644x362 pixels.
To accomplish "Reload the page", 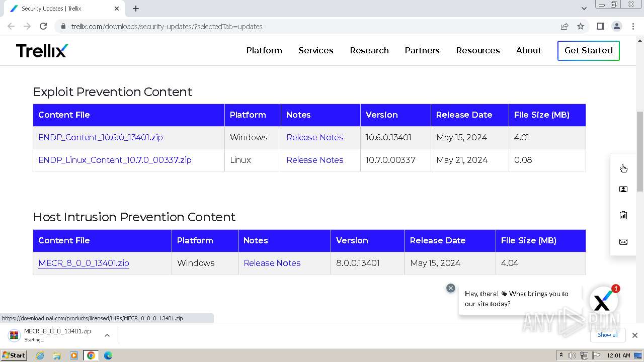I will [43, 26].
